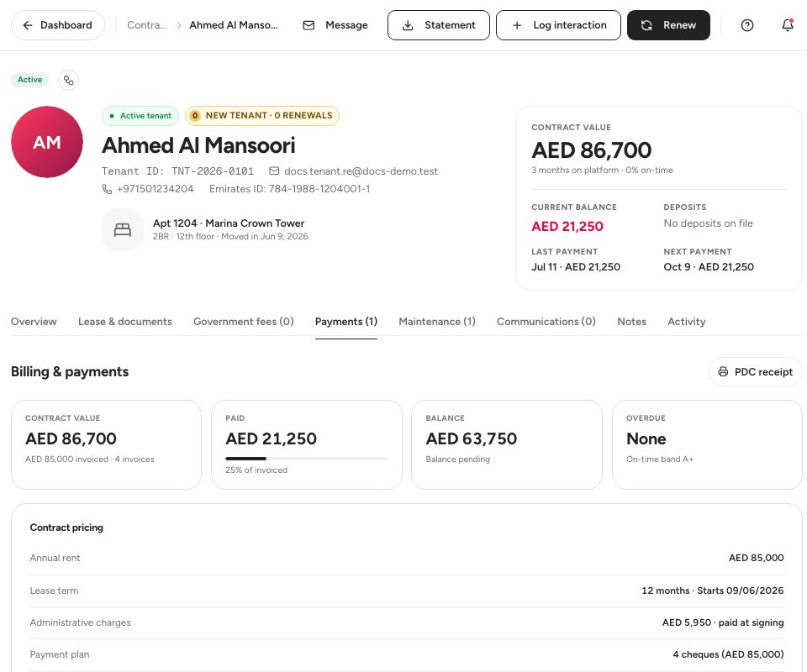Click the Active status badge
807x672 pixels.
coord(30,80)
